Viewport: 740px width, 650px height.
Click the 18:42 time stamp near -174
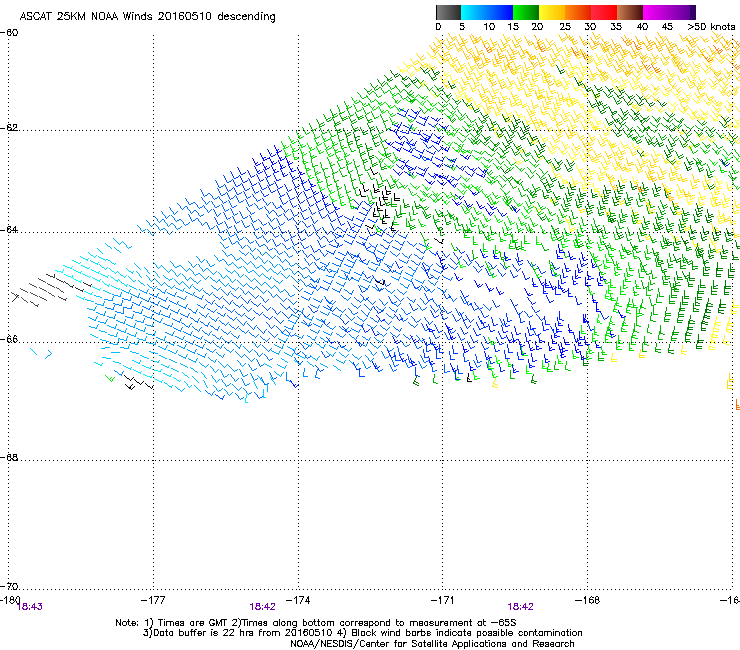(262, 607)
